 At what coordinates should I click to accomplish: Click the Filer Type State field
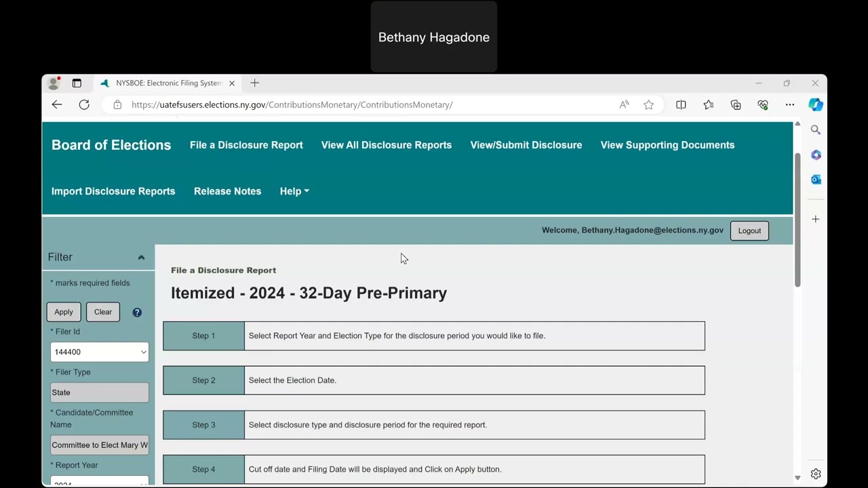coord(100,392)
